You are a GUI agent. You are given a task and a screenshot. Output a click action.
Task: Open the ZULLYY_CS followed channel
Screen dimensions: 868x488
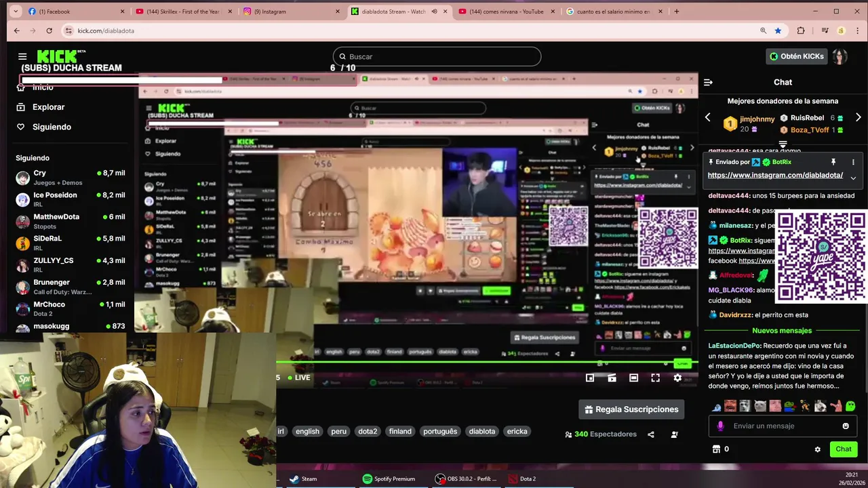coord(71,264)
